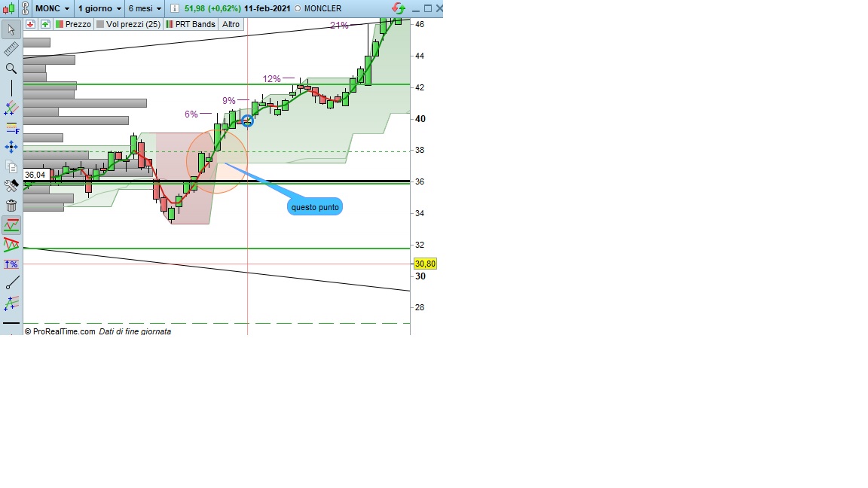Image resolution: width=868 pixels, height=488 pixels.
Task: Click the 46 level on price axis
Action: (420, 24)
